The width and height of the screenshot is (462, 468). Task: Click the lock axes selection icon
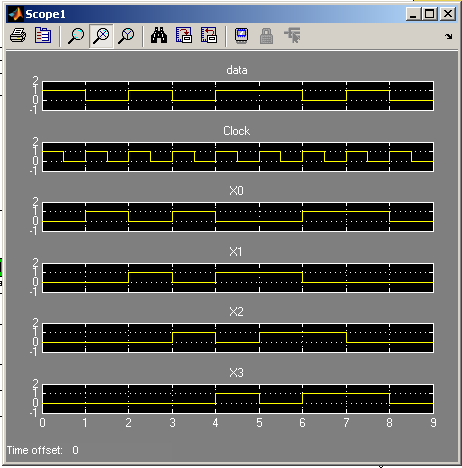(x=266, y=36)
